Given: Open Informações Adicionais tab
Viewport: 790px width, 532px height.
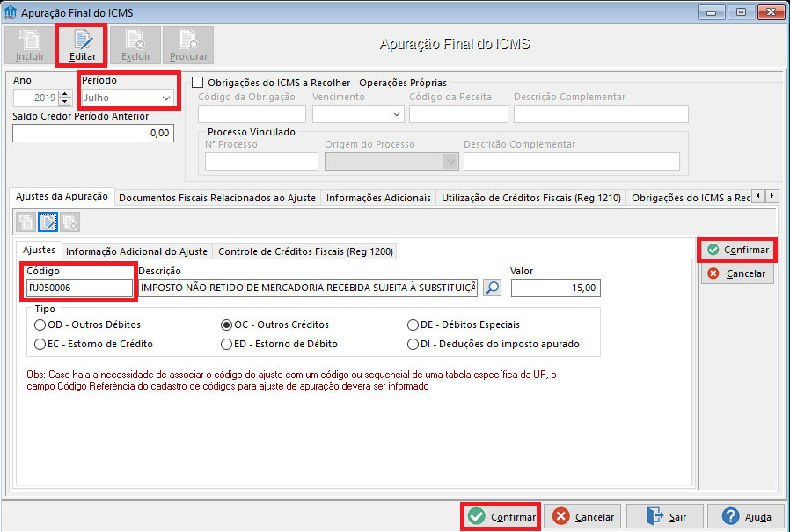Looking at the screenshot, I should (x=378, y=198).
